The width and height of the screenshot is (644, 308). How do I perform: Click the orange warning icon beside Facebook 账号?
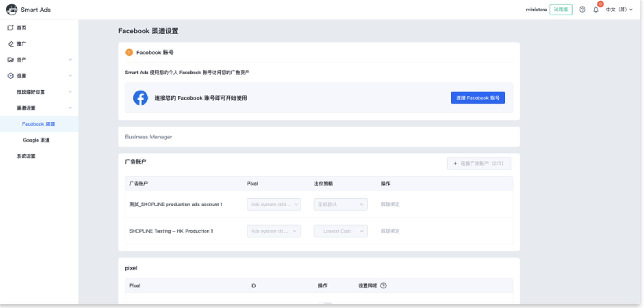[129, 52]
